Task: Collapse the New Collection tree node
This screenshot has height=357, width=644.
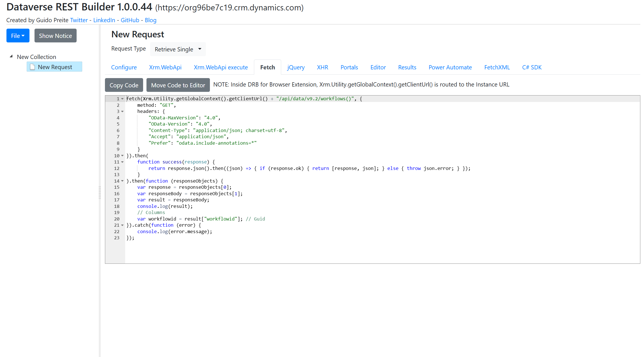Action: [x=11, y=56]
